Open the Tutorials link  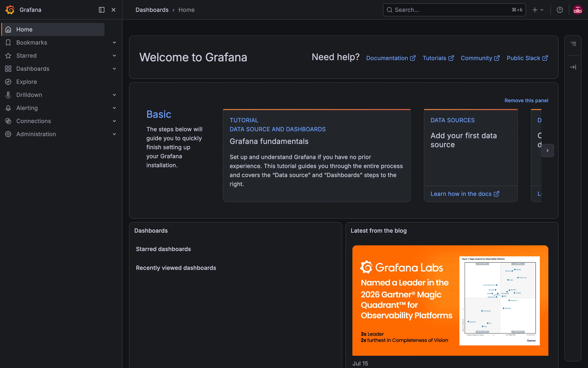click(438, 58)
